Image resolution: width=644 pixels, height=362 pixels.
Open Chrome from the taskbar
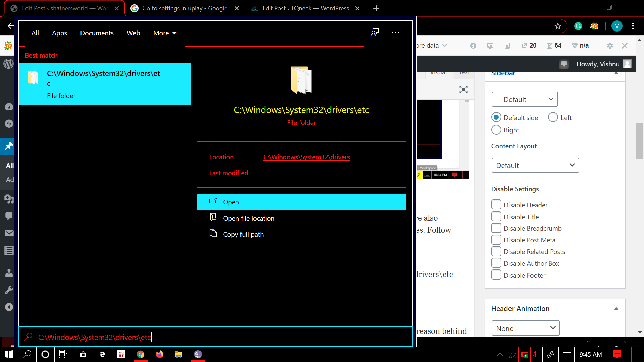[141, 354]
